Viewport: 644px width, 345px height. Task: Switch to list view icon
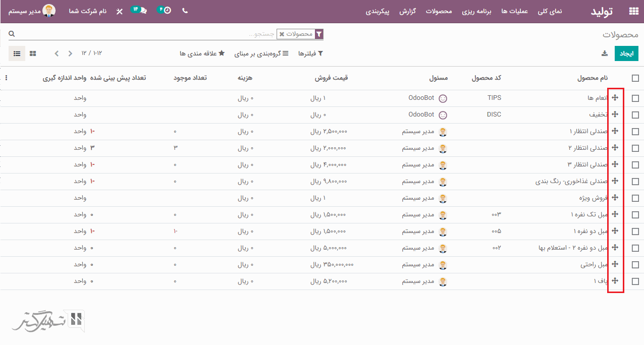pyautogui.click(x=17, y=53)
